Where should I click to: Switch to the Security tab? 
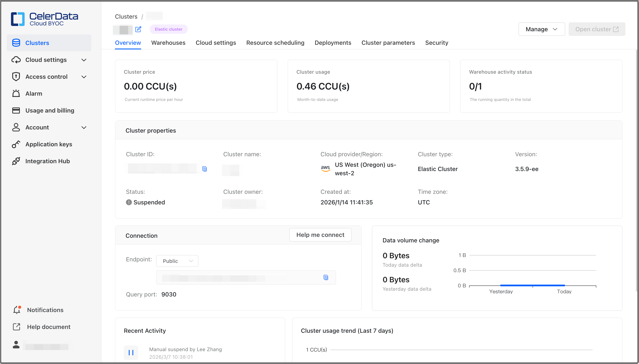pyautogui.click(x=436, y=43)
